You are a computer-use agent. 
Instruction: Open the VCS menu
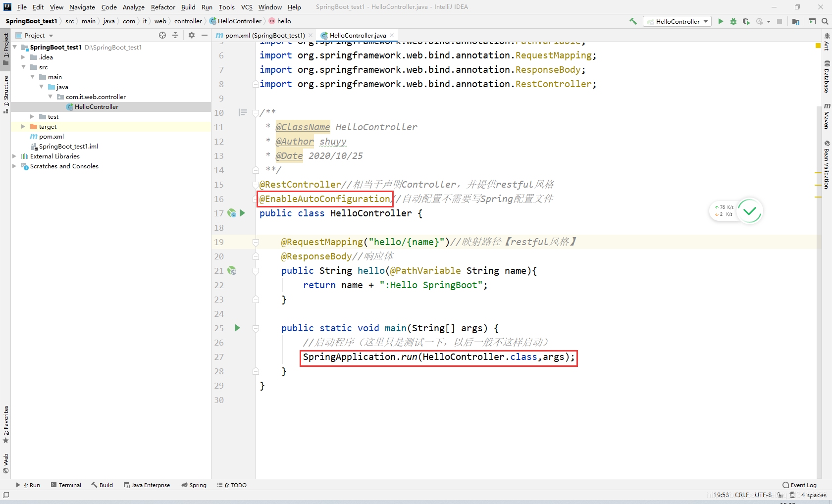point(247,7)
